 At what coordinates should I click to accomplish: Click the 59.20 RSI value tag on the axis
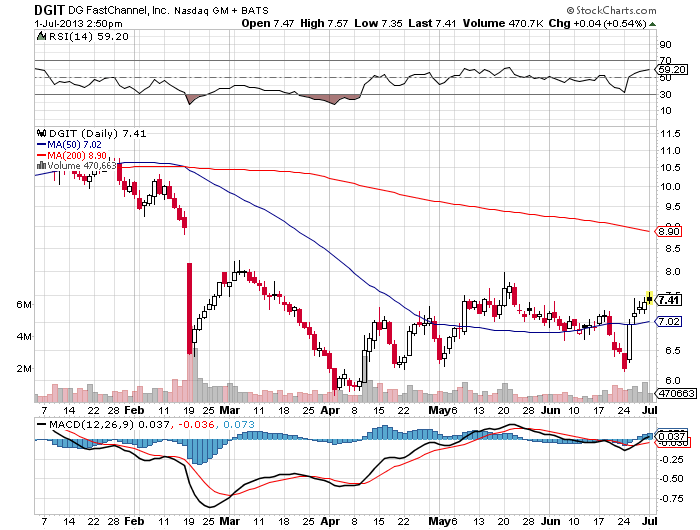pos(672,70)
